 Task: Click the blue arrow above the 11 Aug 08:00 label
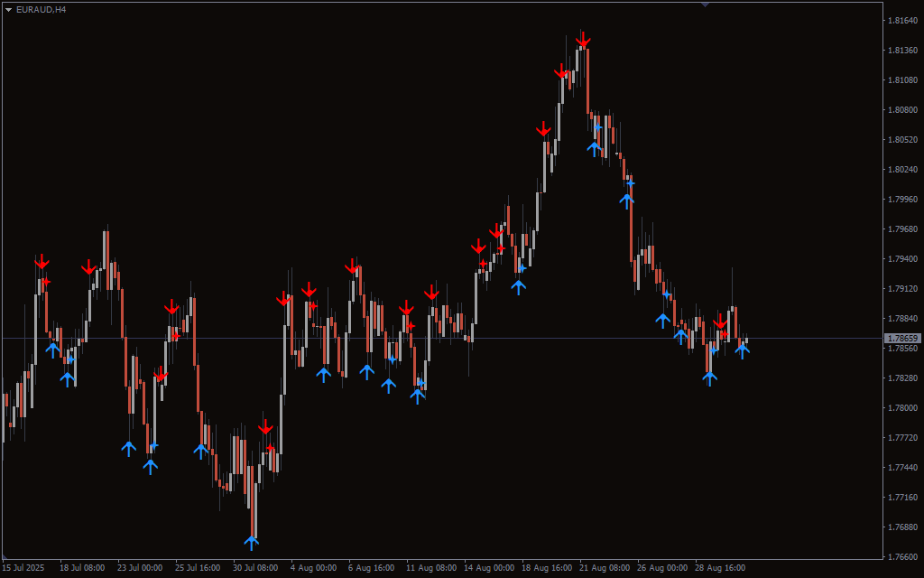coord(417,395)
